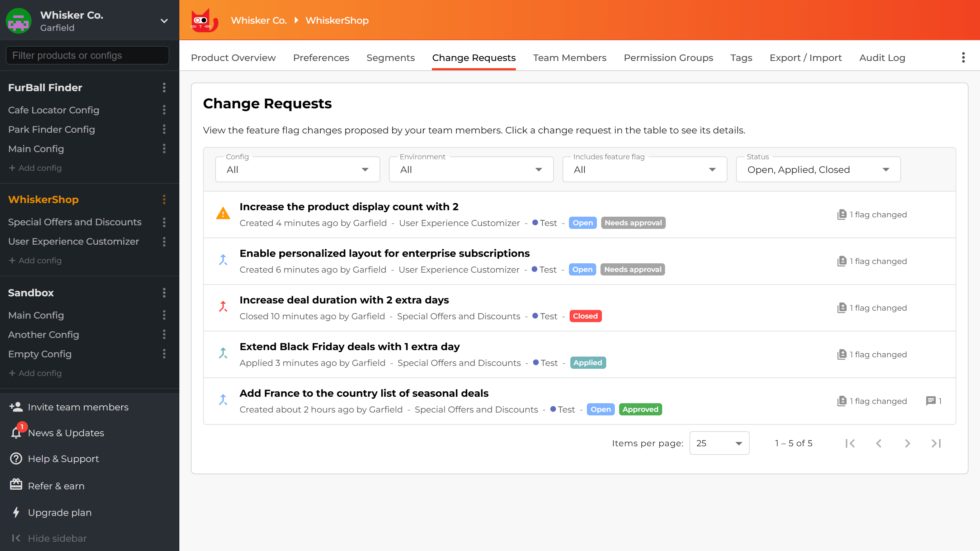
Task: Hide the sidebar
Action: tap(49, 538)
